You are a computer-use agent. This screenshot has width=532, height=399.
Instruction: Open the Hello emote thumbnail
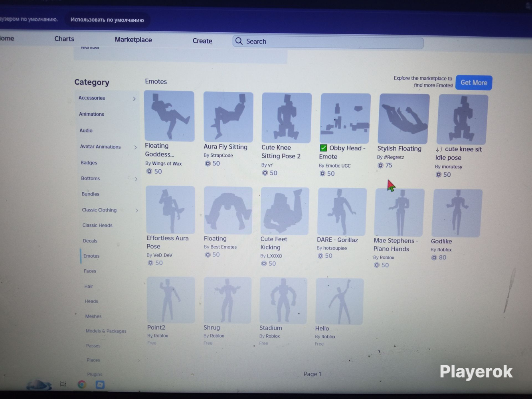(x=339, y=302)
